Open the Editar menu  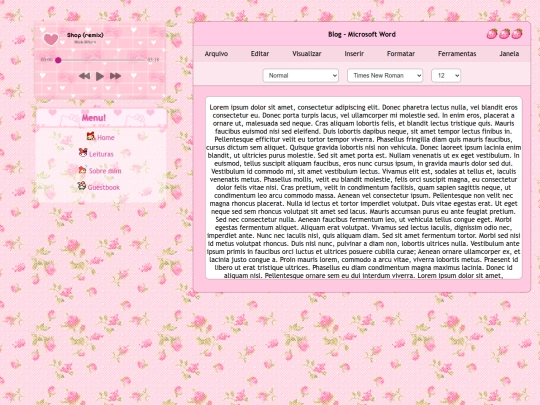point(260,54)
